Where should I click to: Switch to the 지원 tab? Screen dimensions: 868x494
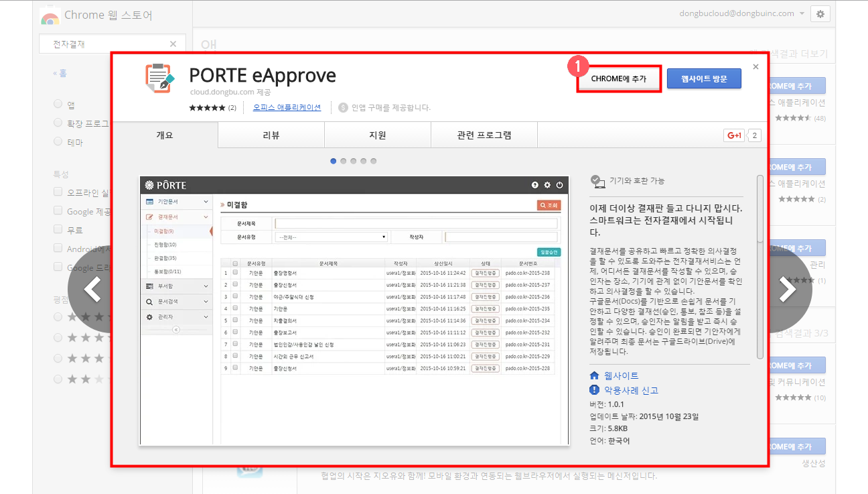[378, 135]
